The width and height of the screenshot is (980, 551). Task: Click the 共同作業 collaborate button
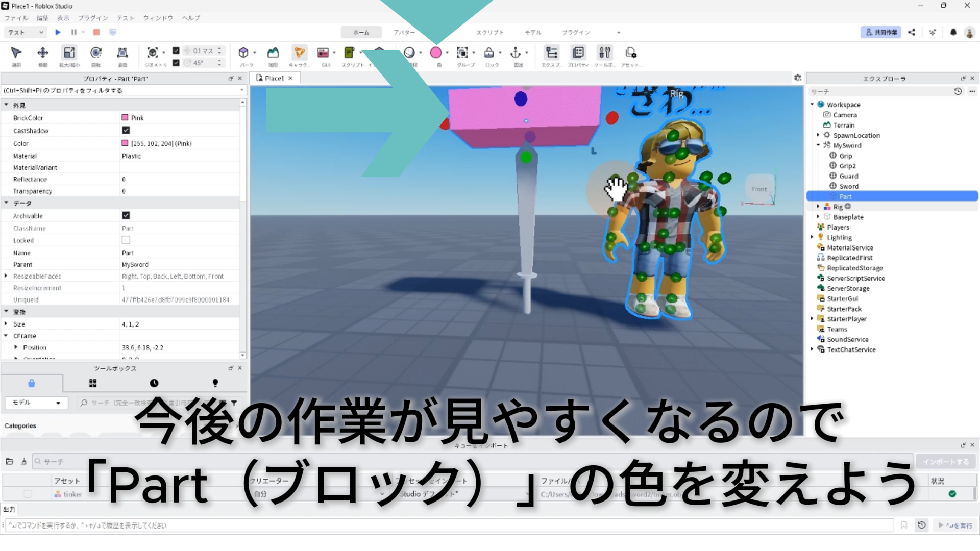[x=880, y=32]
